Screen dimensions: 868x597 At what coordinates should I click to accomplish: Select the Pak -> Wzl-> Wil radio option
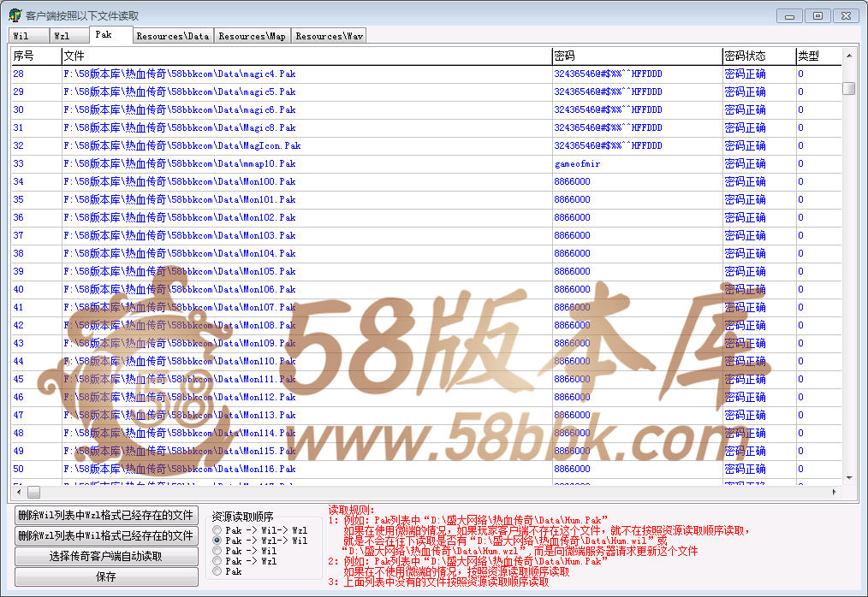pos(217,541)
